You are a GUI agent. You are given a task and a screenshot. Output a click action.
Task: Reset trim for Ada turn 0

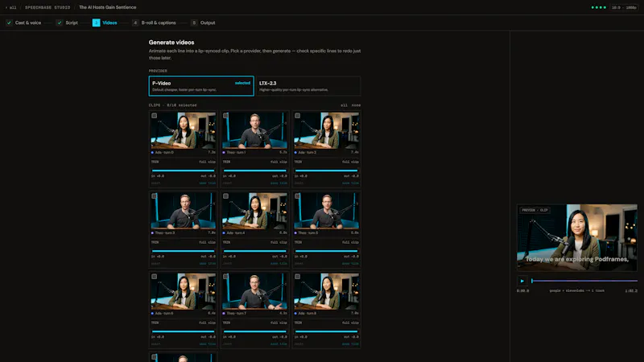click(155, 183)
